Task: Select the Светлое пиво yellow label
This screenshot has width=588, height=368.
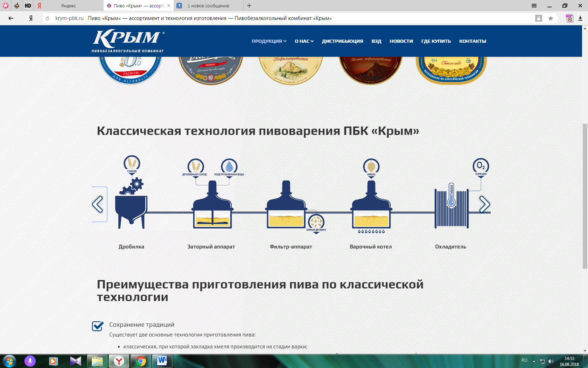Action: coord(451,70)
